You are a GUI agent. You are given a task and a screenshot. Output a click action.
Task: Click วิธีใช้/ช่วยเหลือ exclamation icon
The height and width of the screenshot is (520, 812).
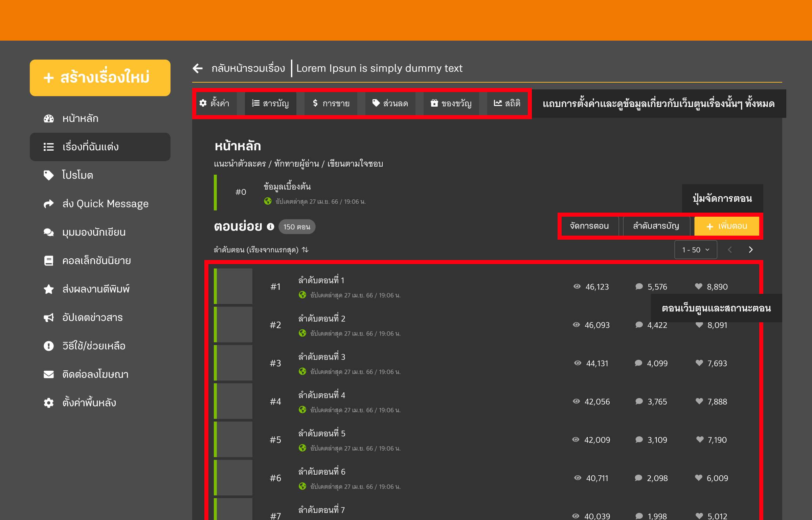tap(49, 346)
